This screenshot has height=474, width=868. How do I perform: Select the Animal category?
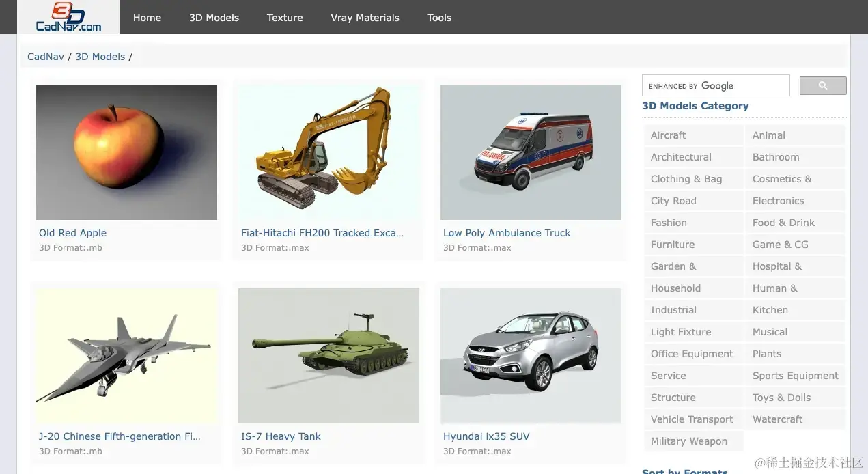[x=795, y=135]
